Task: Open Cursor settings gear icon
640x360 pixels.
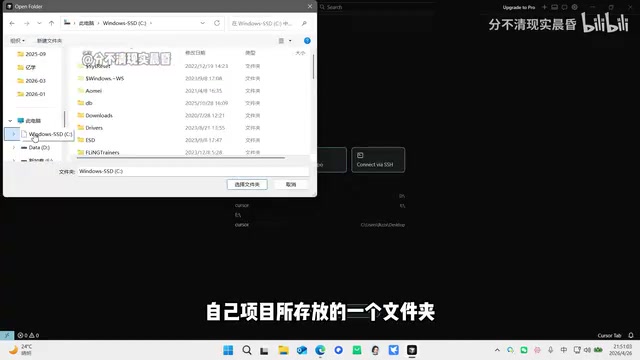Action: point(575,7)
